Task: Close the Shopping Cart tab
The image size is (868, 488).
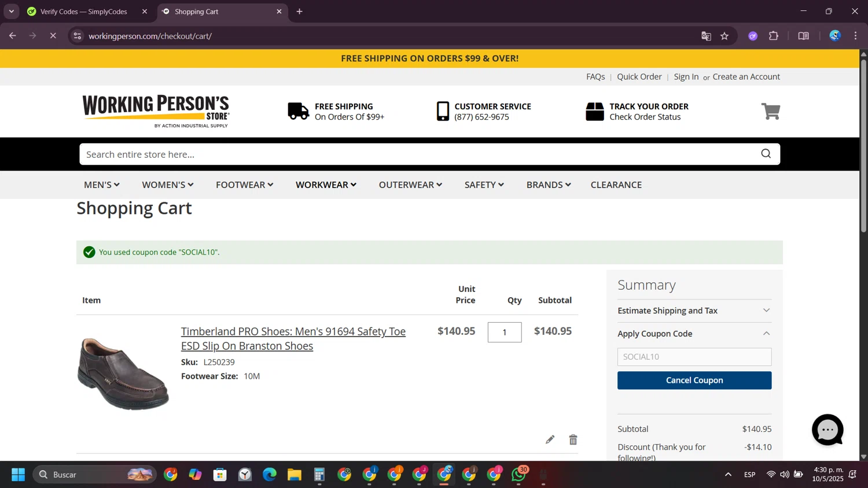Action: coord(279,12)
